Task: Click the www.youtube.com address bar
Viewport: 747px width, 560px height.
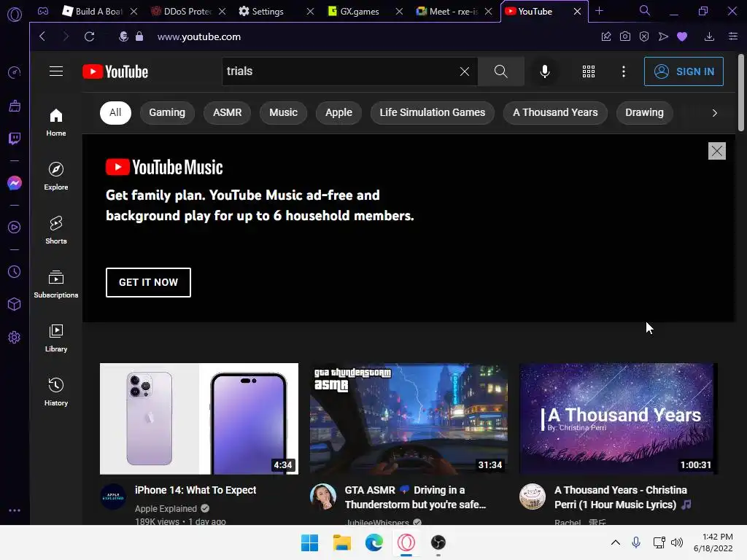Action: 199,36
